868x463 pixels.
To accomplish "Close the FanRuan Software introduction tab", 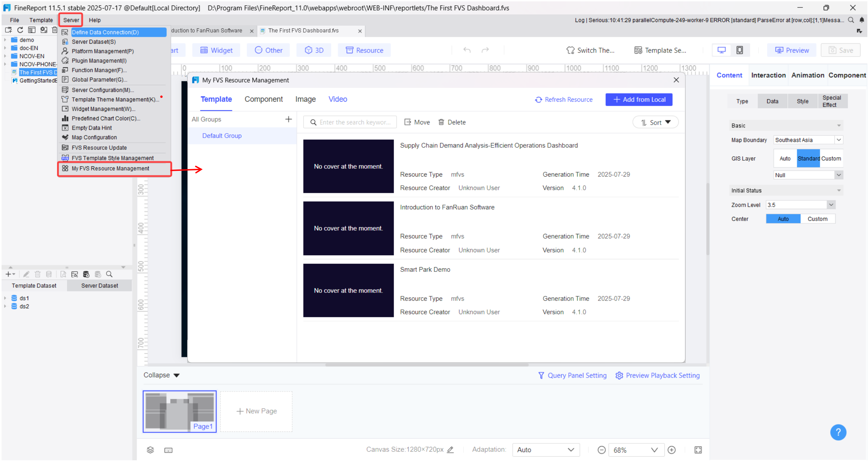I will (252, 31).
